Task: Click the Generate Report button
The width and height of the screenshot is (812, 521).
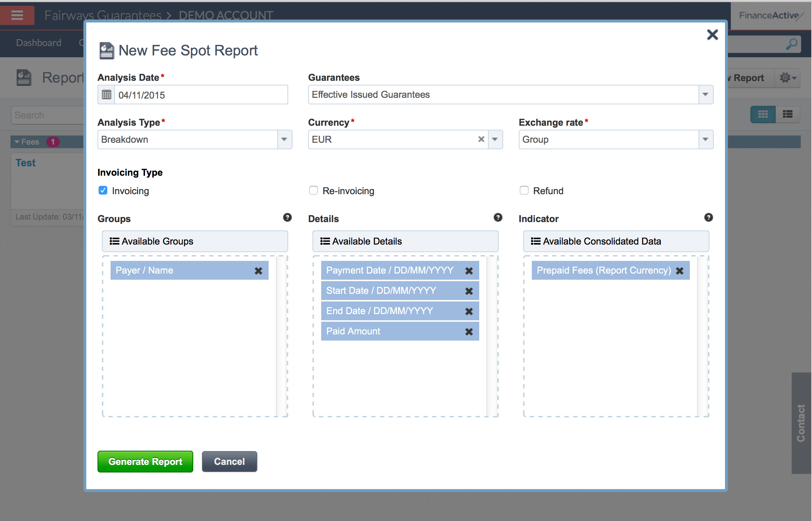Action: coord(145,462)
